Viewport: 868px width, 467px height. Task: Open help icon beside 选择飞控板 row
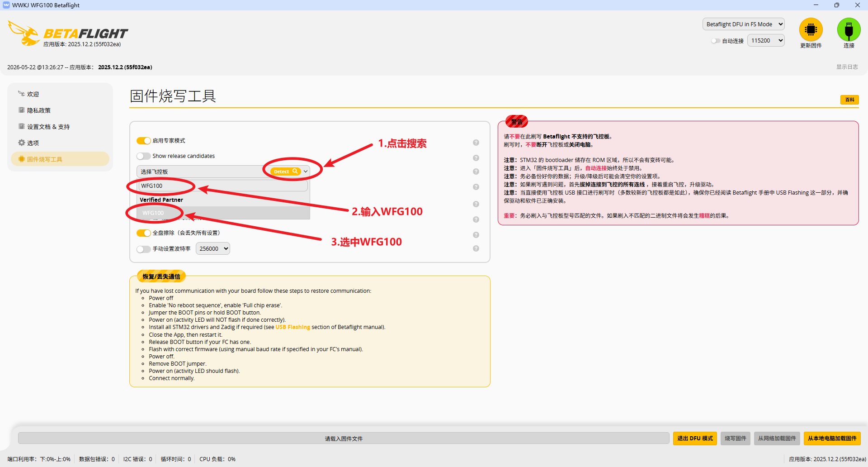[x=476, y=172]
